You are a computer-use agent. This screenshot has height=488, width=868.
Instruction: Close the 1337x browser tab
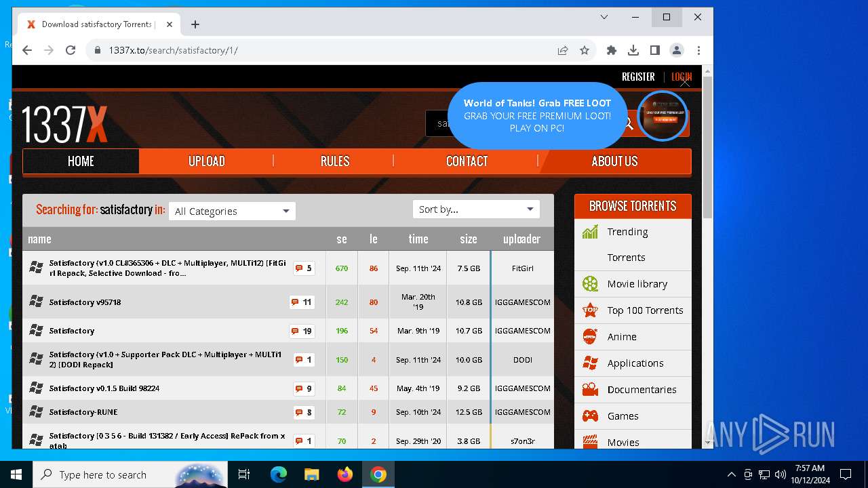pos(170,24)
